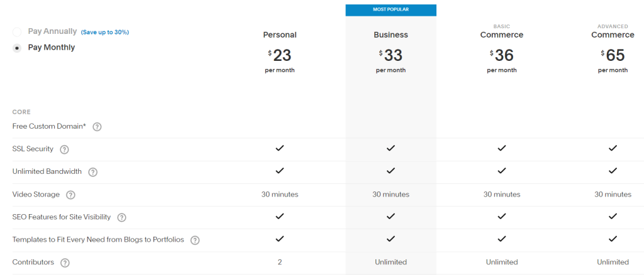644x275 pixels.
Task: Click the SSL Security help icon
Action: point(64,149)
